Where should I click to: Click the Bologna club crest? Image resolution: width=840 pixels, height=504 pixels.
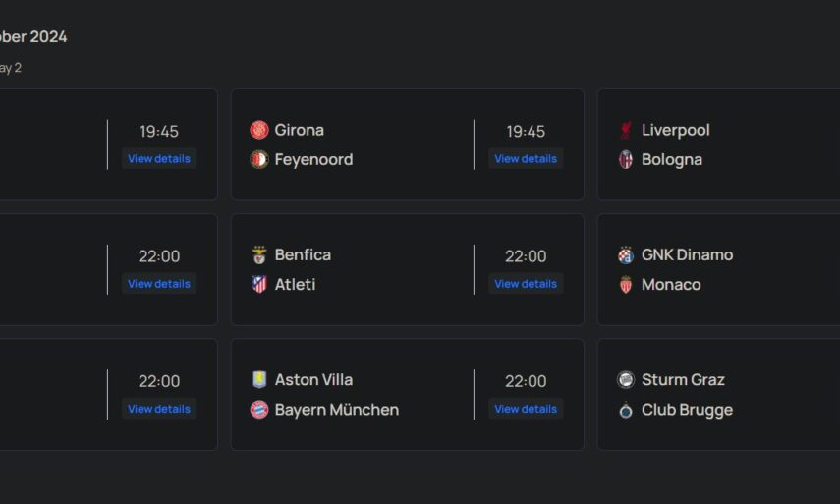626,159
